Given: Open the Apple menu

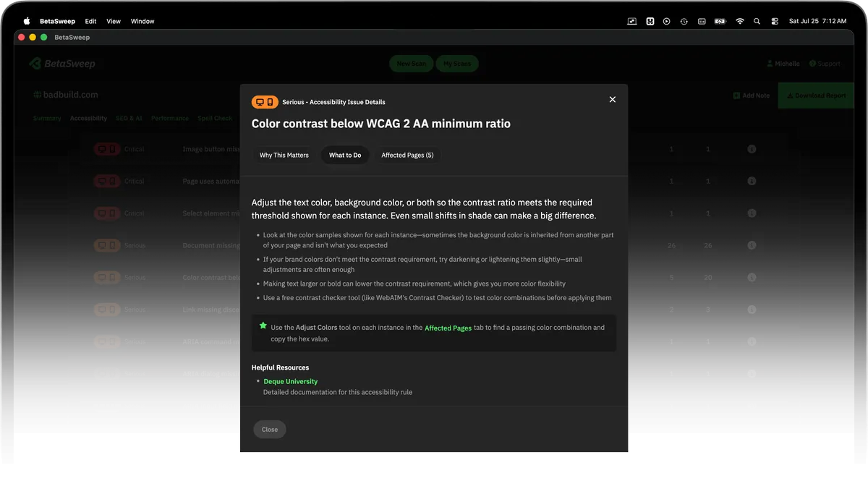Looking at the screenshot, I should (x=27, y=21).
